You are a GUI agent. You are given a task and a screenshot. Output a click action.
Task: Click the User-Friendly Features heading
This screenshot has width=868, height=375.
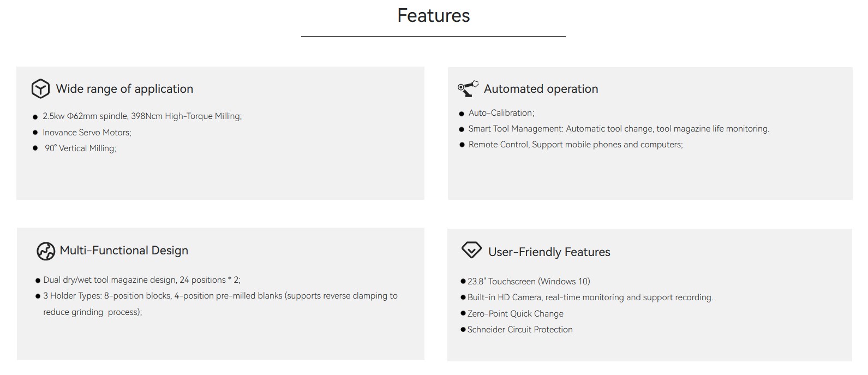pyautogui.click(x=549, y=252)
